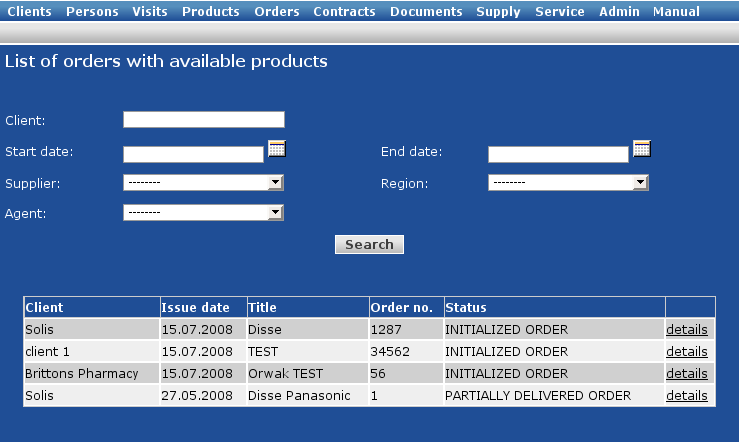
Task: Open the Orders menu
Action: (277, 11)
